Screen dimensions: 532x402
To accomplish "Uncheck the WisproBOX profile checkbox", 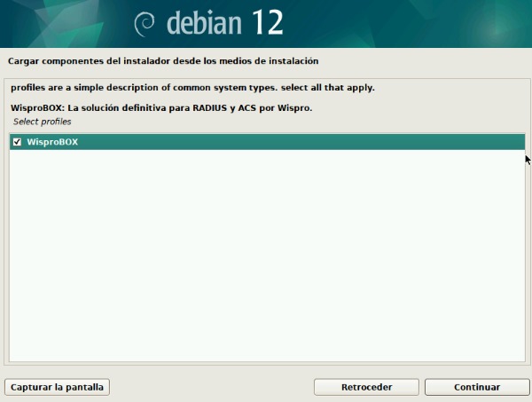I will pos(17,142).
